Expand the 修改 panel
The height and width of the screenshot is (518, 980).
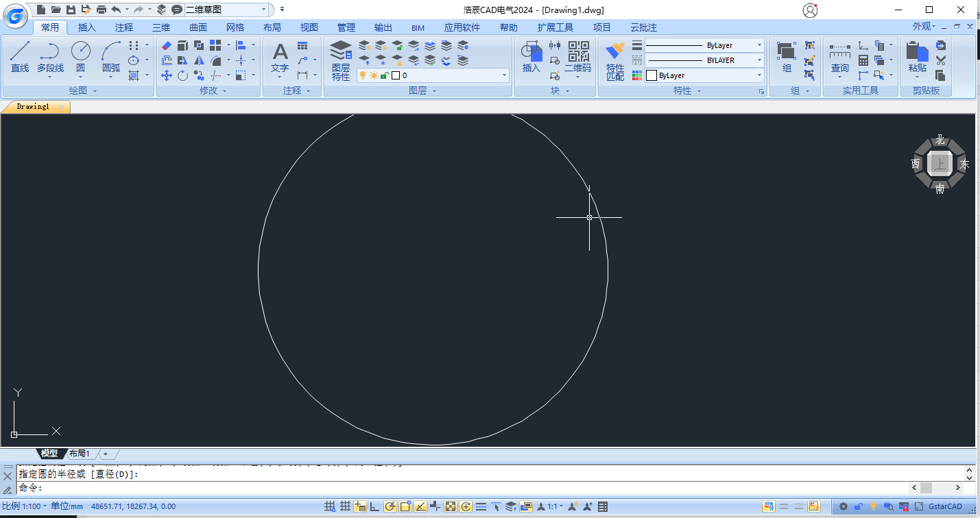[213, 90]
